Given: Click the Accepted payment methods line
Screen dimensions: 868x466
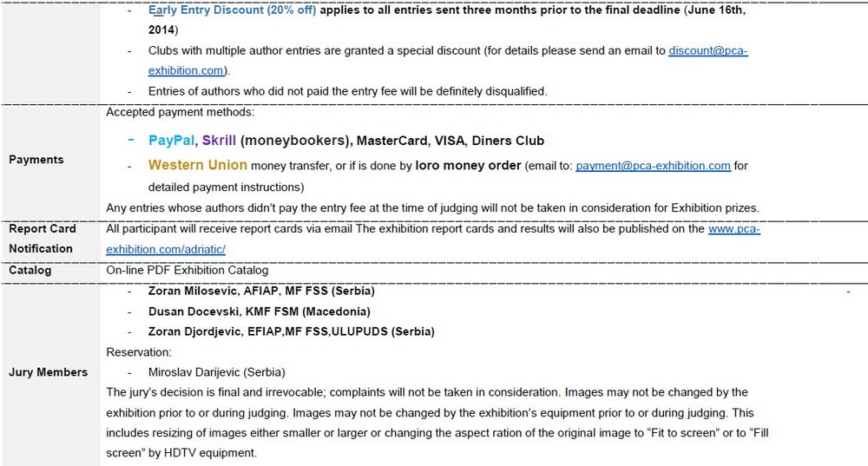Looking at the screenshot, I should (x=181, y=112).
